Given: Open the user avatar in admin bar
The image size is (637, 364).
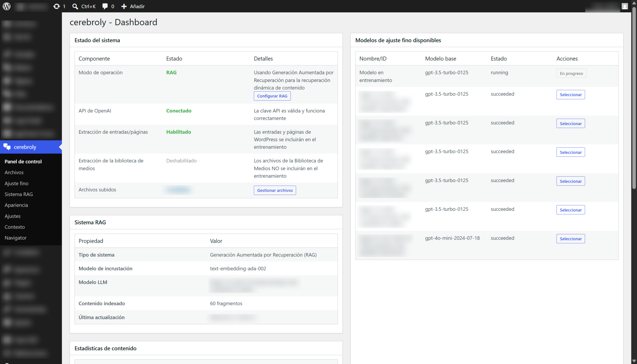Looking at the screenshot, I should pos(625,6).
